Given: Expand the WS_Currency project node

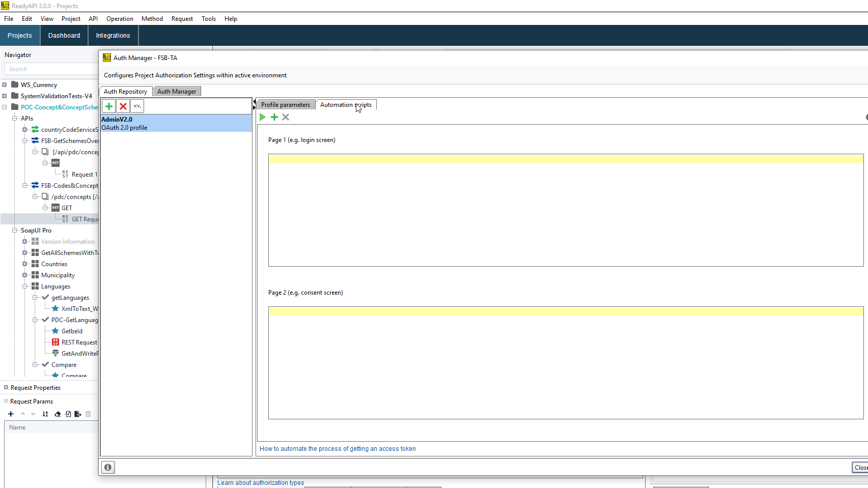Looking at the screenshot, I should [x=5, y=85].
